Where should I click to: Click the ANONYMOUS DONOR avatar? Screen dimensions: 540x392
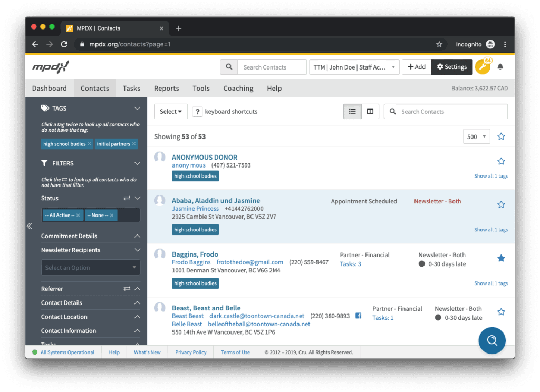[x=159, y=158]
